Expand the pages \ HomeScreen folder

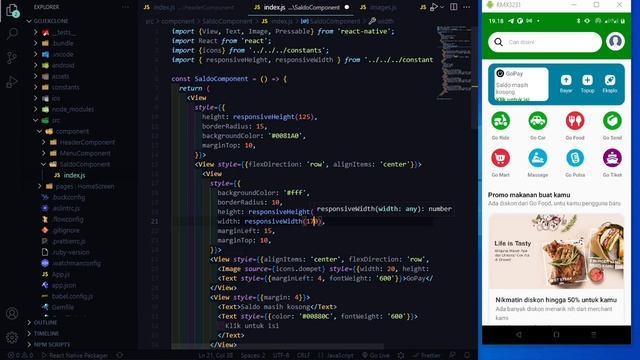84,187
